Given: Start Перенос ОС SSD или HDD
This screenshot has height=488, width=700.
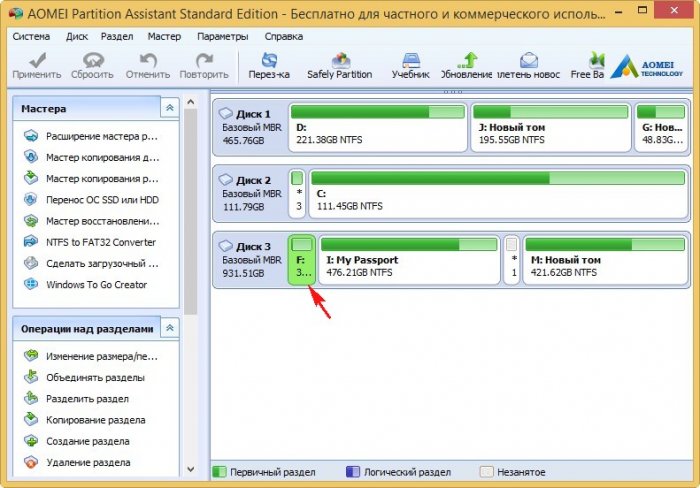Looking at the screenshot, I should (91, 200).
